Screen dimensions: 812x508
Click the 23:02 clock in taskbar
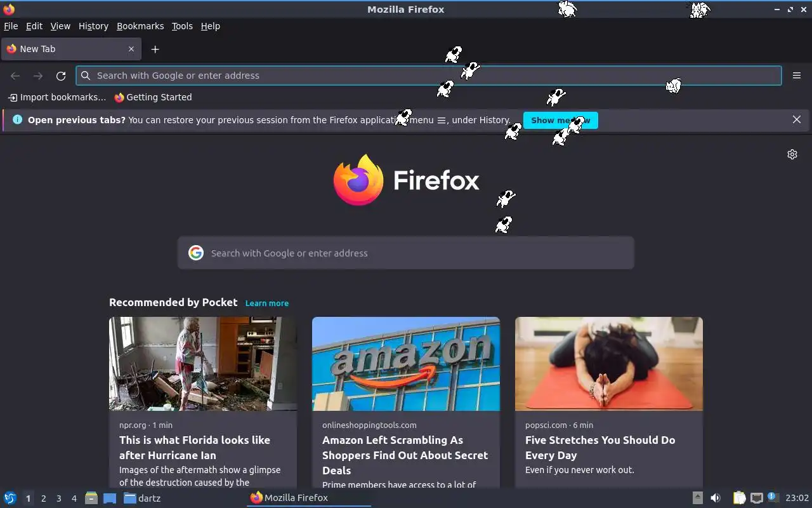pyautogui.click(x=797, y=498)
